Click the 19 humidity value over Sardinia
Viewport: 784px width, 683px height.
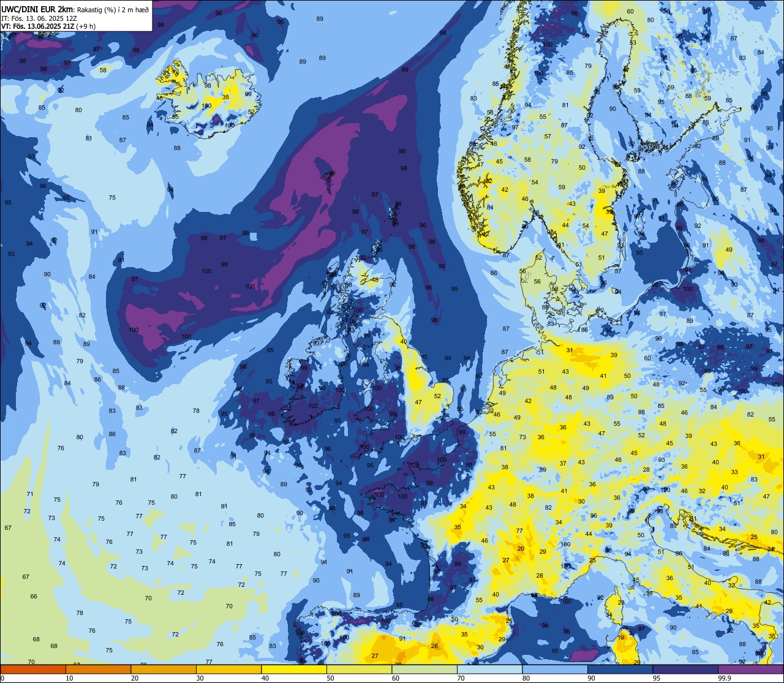(x=620, y=638)
